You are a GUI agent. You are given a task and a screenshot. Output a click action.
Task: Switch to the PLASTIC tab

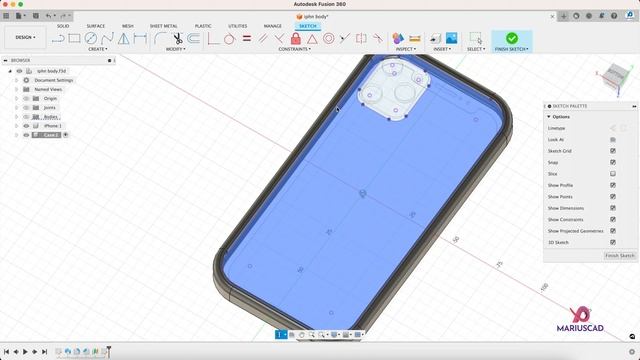click(203, 26)
